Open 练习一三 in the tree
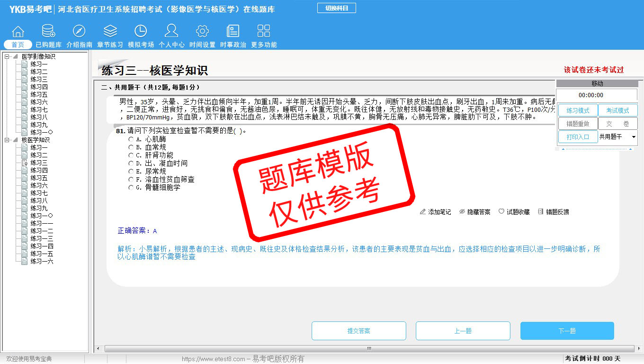 tap(42, 238)
